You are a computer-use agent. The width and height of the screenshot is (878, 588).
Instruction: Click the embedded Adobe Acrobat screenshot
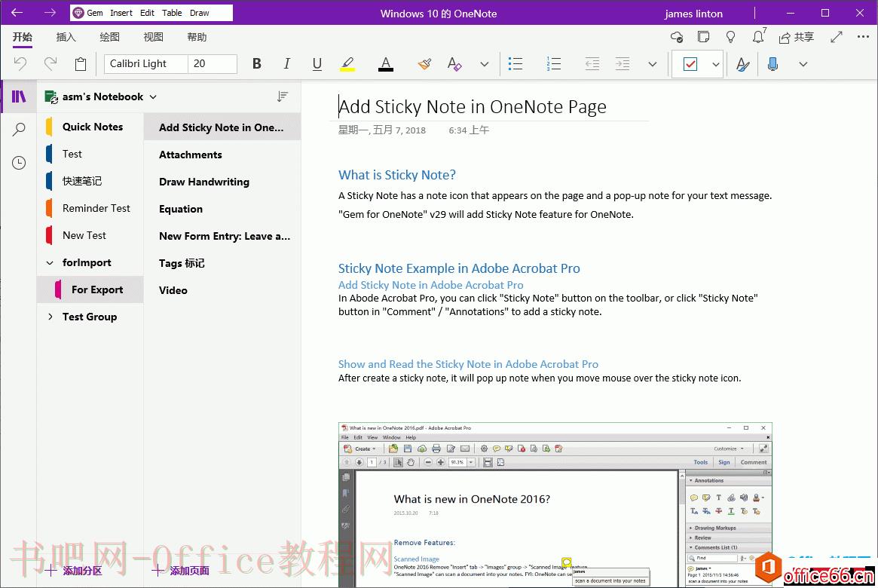[x=555, y=504]
